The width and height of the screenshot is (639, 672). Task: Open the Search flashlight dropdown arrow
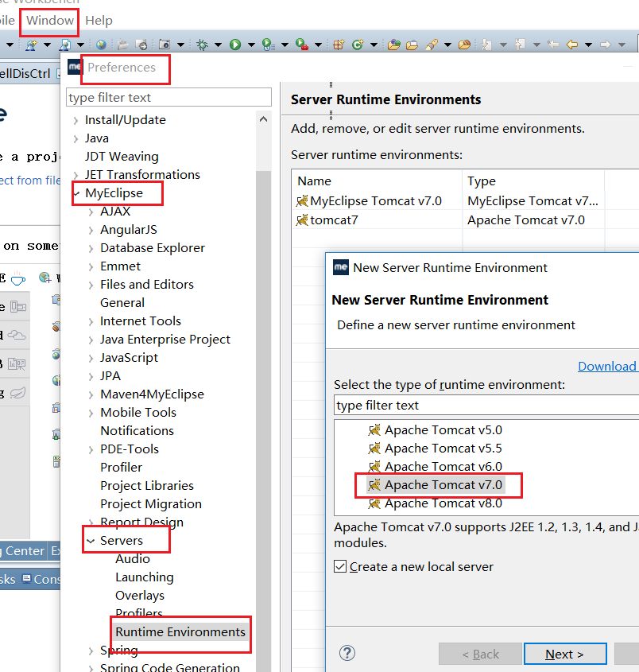pyautogui.click(x=448, y=45)
